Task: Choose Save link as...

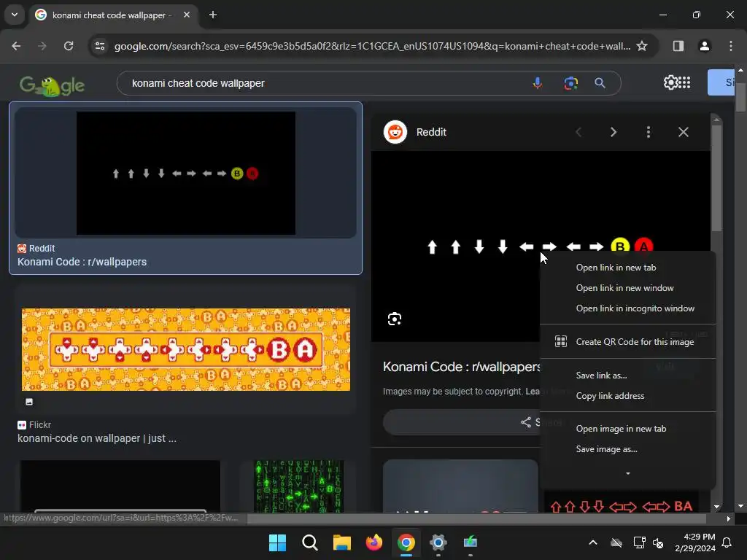Action: tap(628, 376)
